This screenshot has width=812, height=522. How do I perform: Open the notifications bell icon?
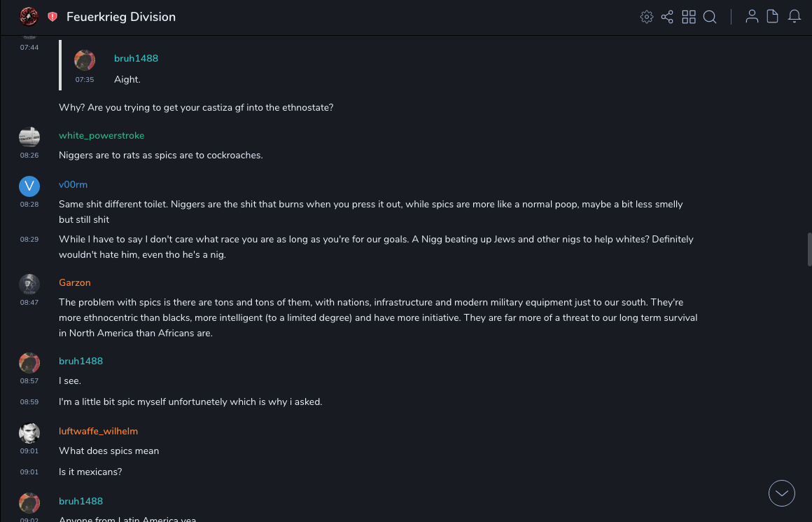point(794,17)
